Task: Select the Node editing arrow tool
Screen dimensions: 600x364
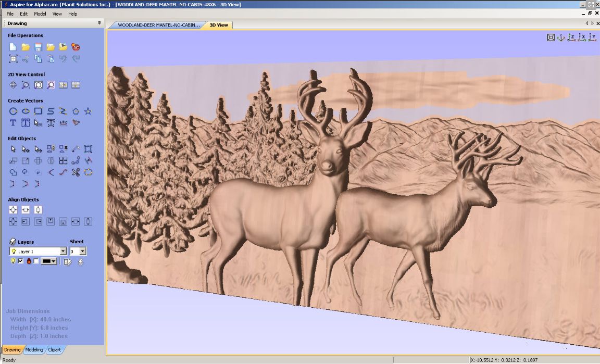Action: point(26,149)
